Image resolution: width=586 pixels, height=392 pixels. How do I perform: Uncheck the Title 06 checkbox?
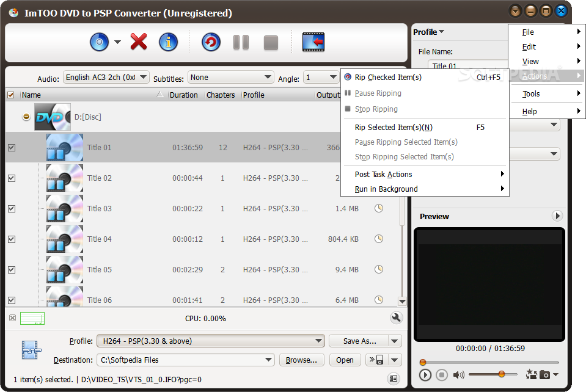pyautogui.click(x=12, y=300)
